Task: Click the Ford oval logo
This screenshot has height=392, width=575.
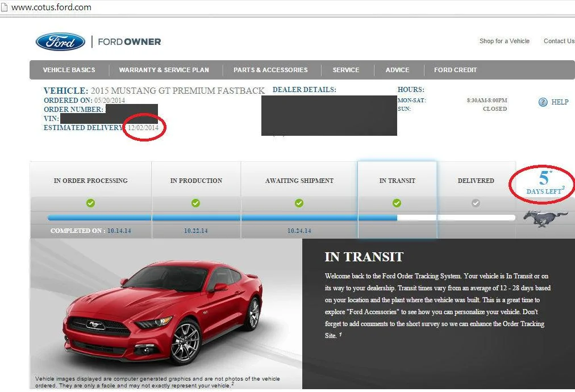Action: pos(60,42)
